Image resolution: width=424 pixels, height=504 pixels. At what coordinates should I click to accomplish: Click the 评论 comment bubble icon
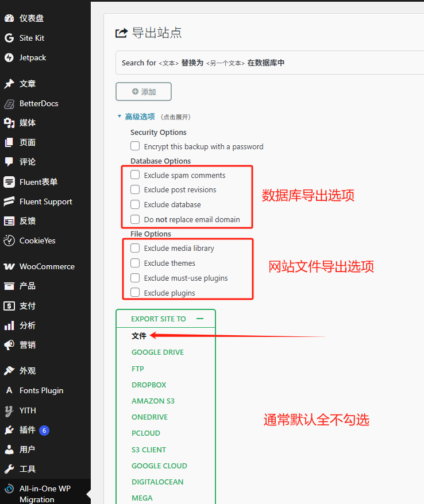[x=9, y=162]
